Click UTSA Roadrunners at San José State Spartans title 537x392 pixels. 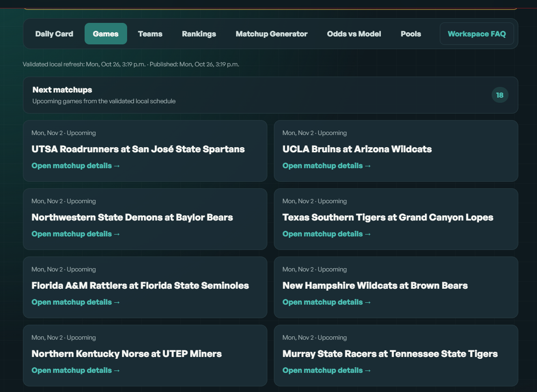point(138,149)
